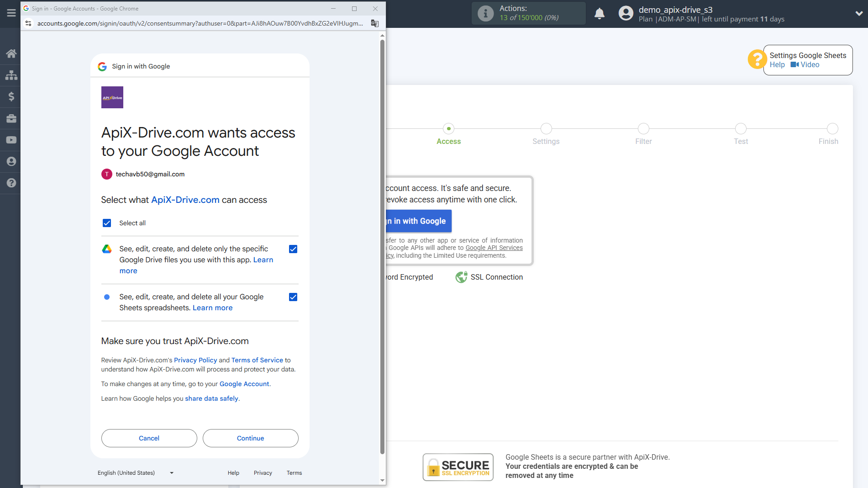Click the scroll up arrow in popup
Image resolution: width=868 pixels, height=488 pixels.
coord(382,35)
